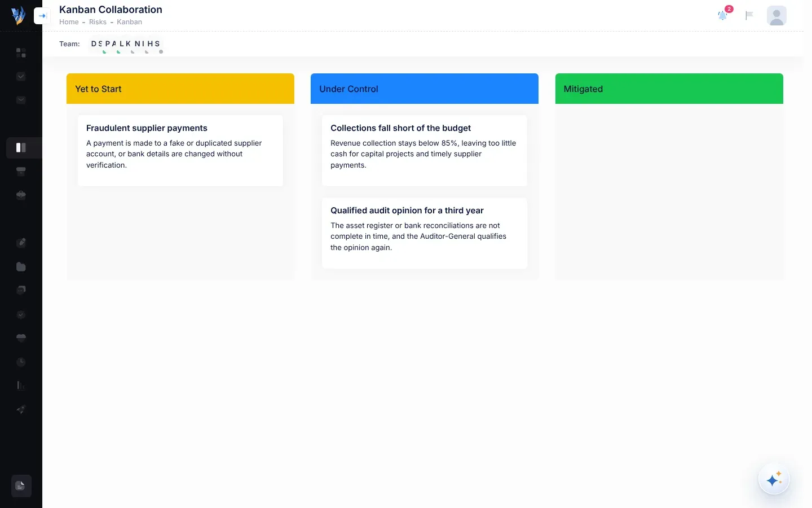Open the dashboard grid icon in sidebar
Screen dimensions: 812x508
click(x=21, y=53)
